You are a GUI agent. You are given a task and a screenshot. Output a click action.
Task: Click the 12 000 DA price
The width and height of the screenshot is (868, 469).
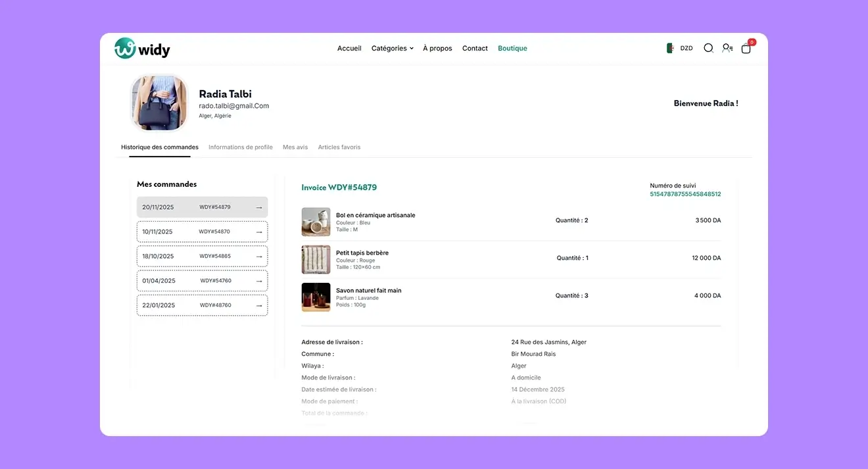click(706, 258)
